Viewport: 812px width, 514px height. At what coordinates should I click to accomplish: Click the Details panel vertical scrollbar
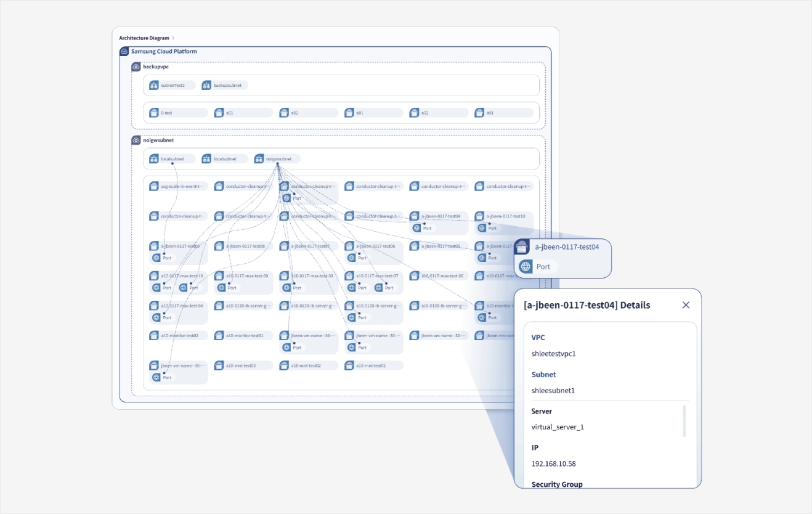684,421
